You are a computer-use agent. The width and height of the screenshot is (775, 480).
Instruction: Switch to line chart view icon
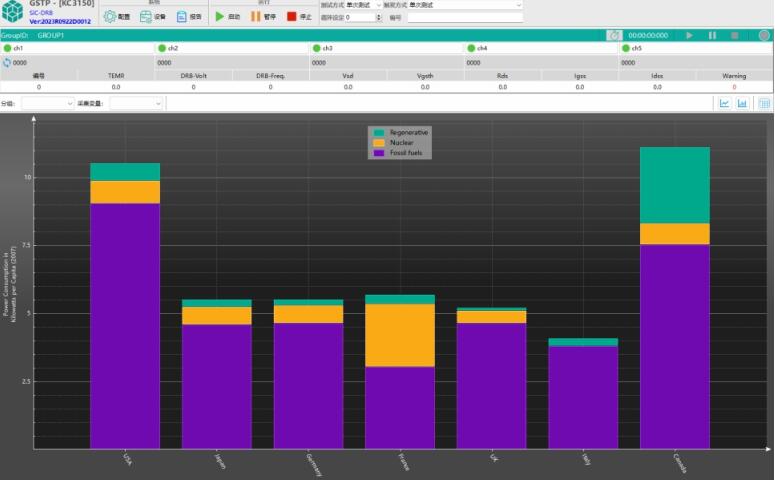724,103
